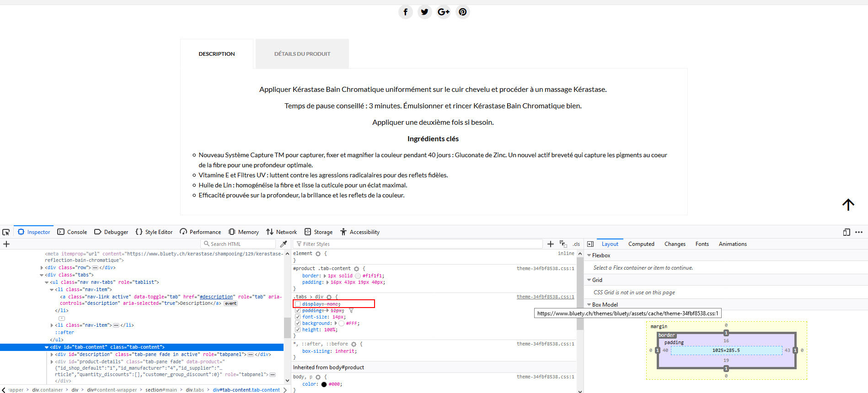Screen dimensions: 868x393
Task: Collapse the ul nav-tabs node
Action: pos(47,282)
